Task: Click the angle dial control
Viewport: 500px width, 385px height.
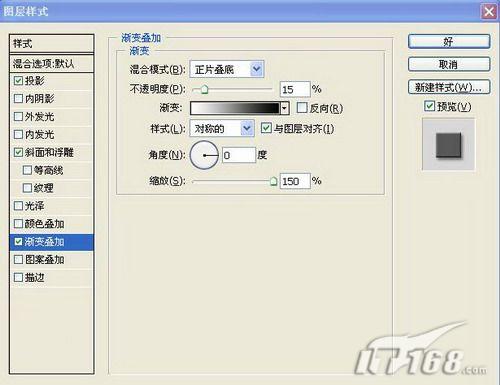Action: pos(204,155)
